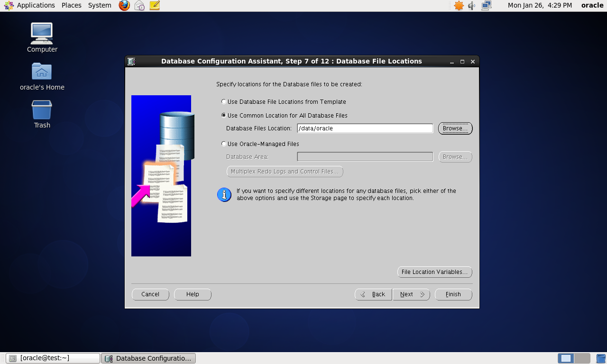This screenshot has width=607, height=364.
Task: Click the network connection icon
Action: 487,6
